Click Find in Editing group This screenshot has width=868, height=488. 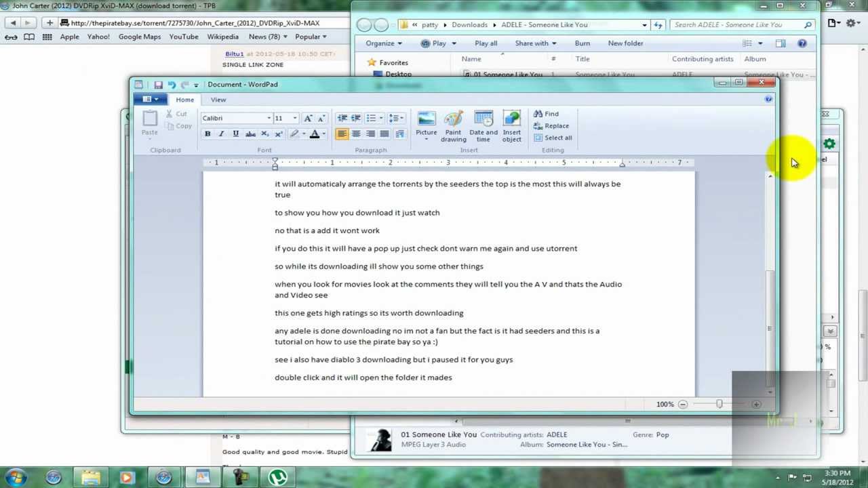[x=546, y=114]
